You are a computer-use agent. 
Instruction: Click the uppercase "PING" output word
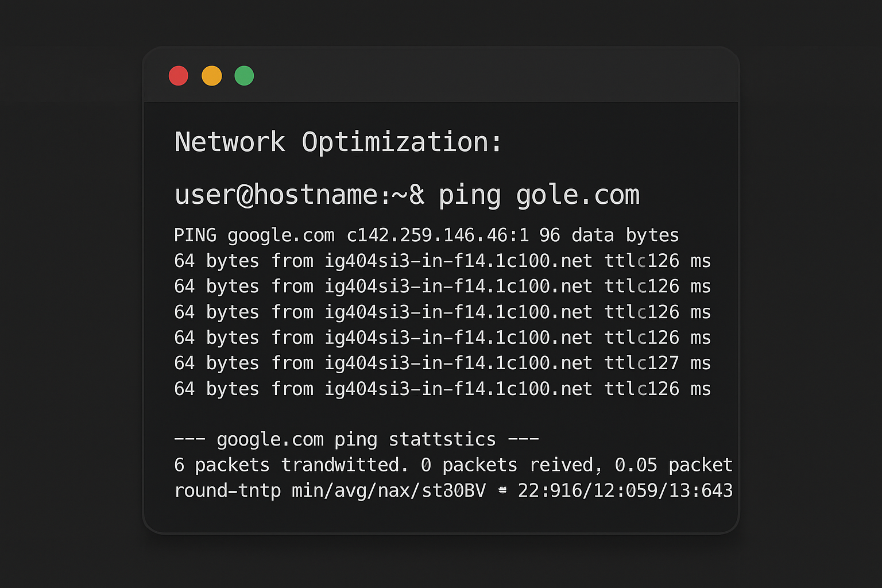195,235
